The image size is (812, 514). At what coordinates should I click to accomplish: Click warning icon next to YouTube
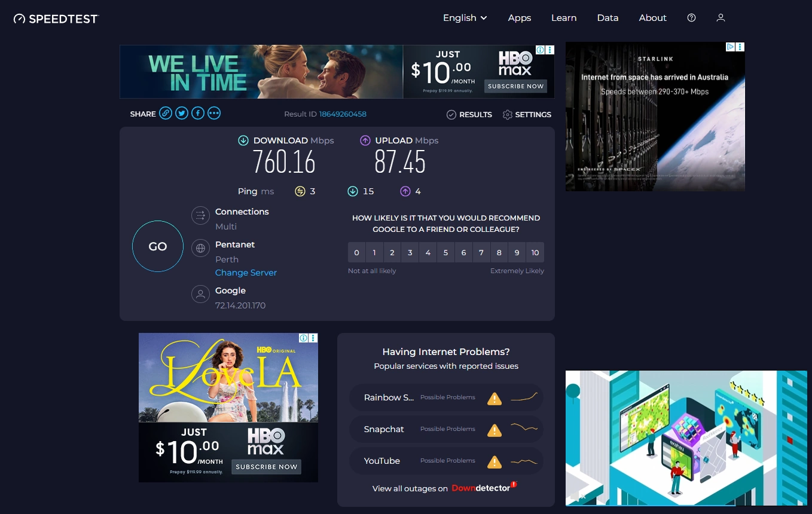pyautogui.click(x=494, y=461)
